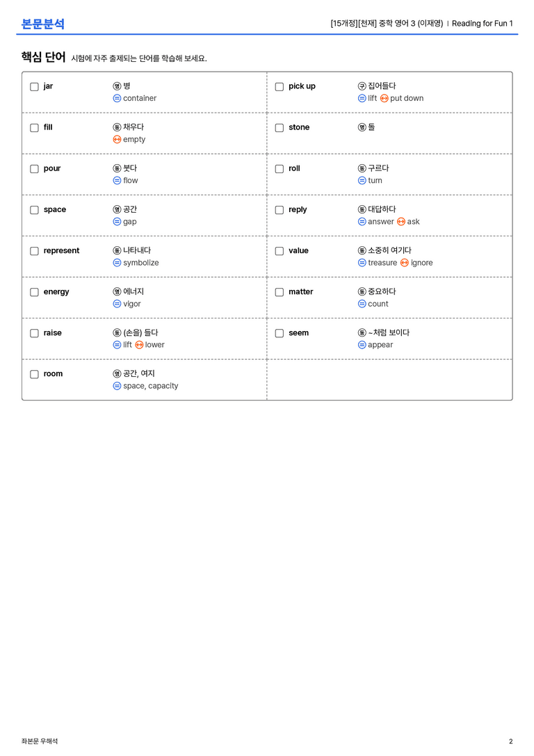Viewport: 534px width, 756px height.
Task: Click the word 'treasure' synonym text
Action: (x=382, y=263)
